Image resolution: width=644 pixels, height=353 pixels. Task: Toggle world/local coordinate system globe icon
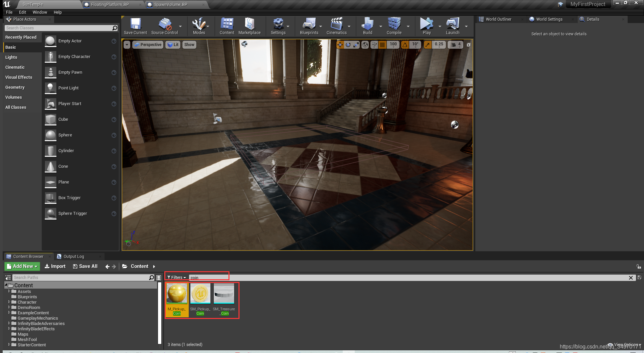pos(365,45)
